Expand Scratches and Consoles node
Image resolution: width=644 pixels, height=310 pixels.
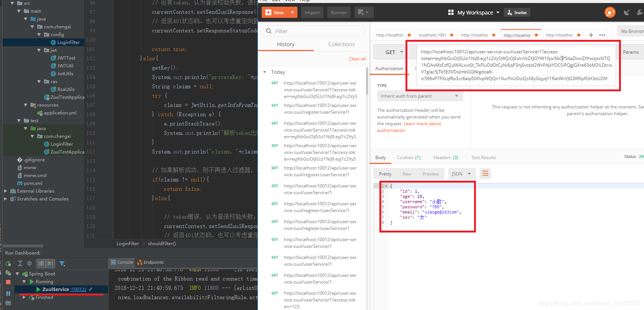(6, 199)
